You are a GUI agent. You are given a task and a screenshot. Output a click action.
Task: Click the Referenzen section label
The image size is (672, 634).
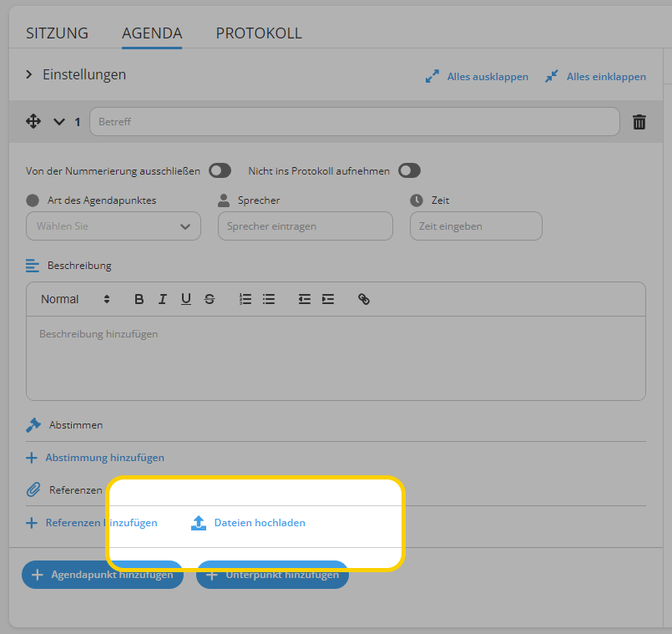[75, 489]
